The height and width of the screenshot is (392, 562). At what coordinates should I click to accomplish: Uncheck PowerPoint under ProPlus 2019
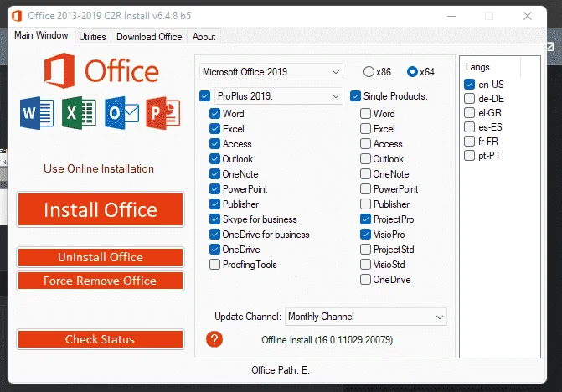214,188
